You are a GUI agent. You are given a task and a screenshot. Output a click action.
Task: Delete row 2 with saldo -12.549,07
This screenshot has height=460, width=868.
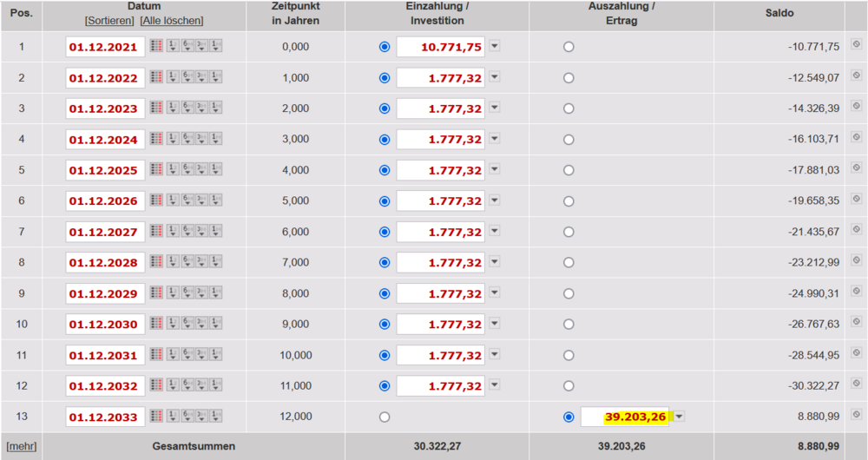tap(856, 75)
